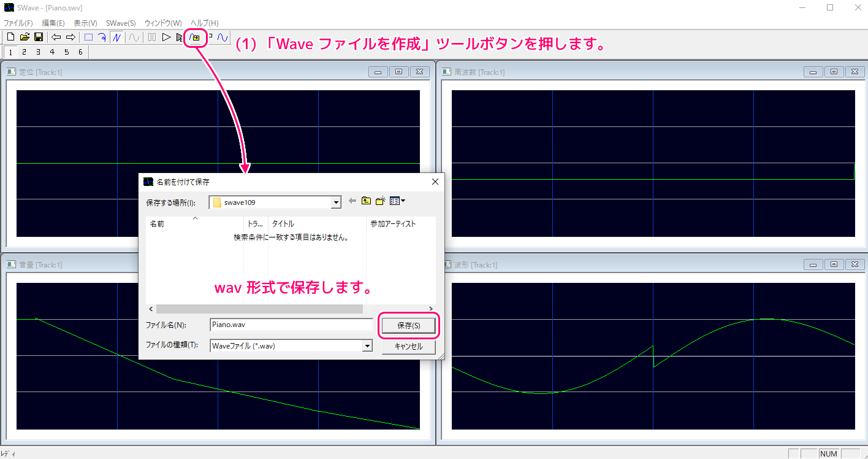Image resolution: width=868 pixels, height=459 pixels.
Task: Open the ファイル(F) menu
Action: point(18,23)
